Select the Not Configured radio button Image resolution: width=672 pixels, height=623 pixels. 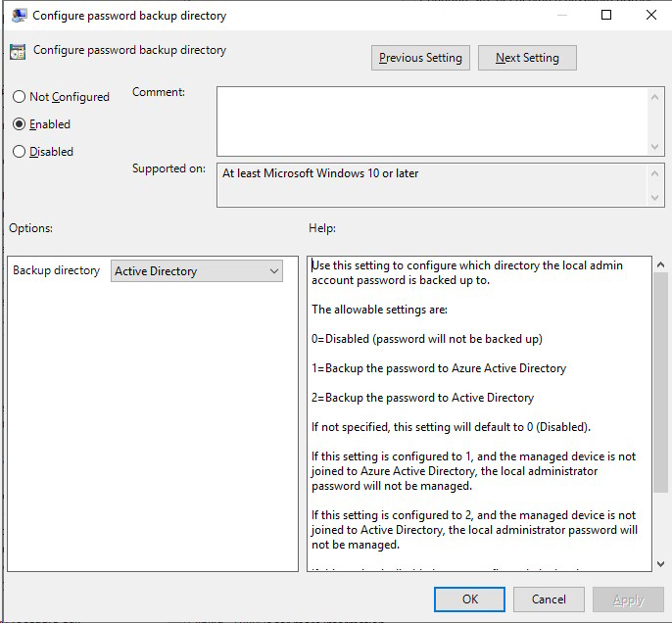(19, 97)
